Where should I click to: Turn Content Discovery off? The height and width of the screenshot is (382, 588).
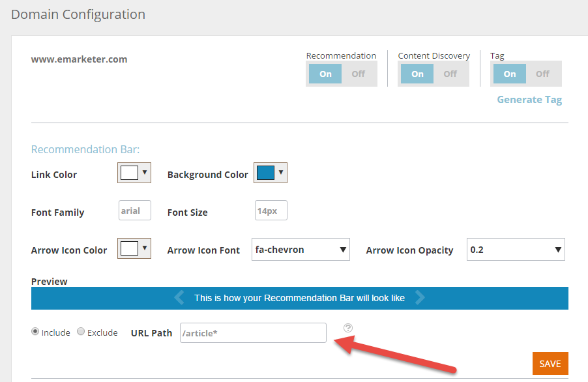450,74
